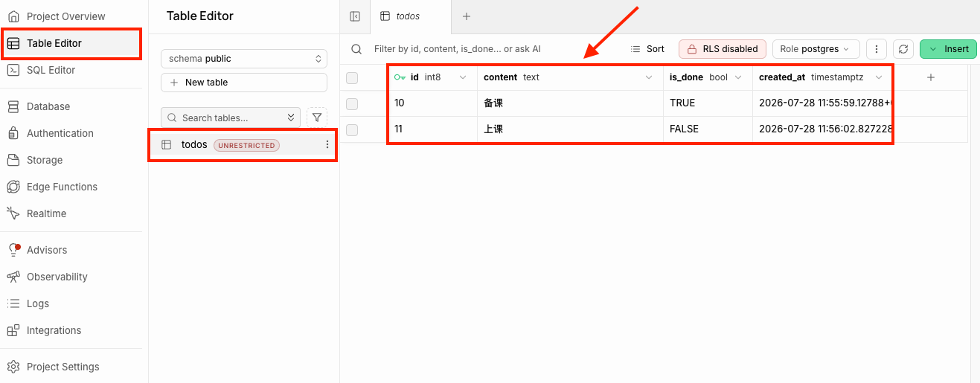The image size is (980, 383).
Task: Open Project Overview in the sidebar
Action: pos(65,16)
